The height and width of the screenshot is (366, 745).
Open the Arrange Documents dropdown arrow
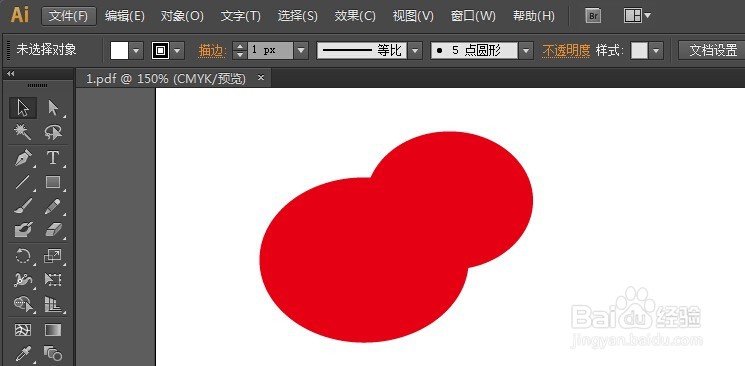pyautogui.click(x=647, y=16)
